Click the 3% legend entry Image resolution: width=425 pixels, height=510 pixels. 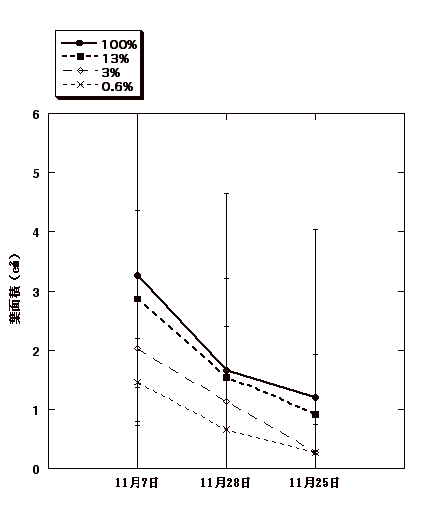pos(91,72)
